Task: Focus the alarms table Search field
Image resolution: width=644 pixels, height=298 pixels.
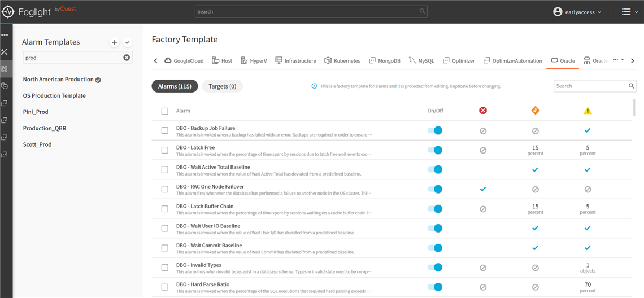Action: pos(595,86)
